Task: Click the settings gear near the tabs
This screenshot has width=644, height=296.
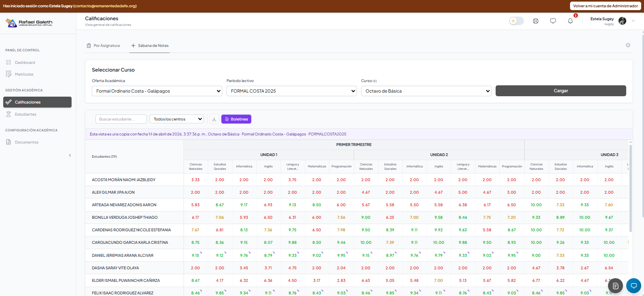Action: coord(628,45)
